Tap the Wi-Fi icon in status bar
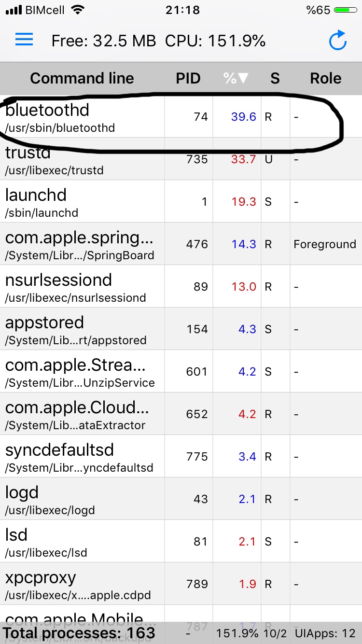The height and width of the screenshot is (644, 362). click(77, 10)
